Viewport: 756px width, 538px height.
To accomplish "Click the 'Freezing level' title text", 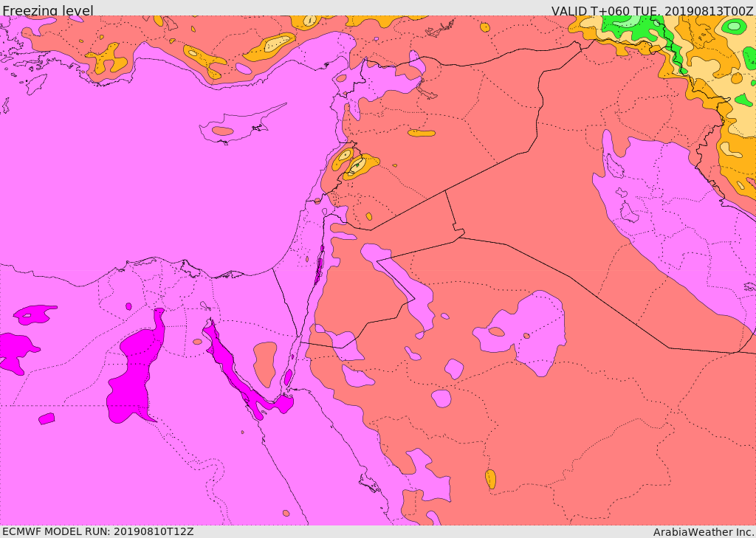I will (48, 10).
